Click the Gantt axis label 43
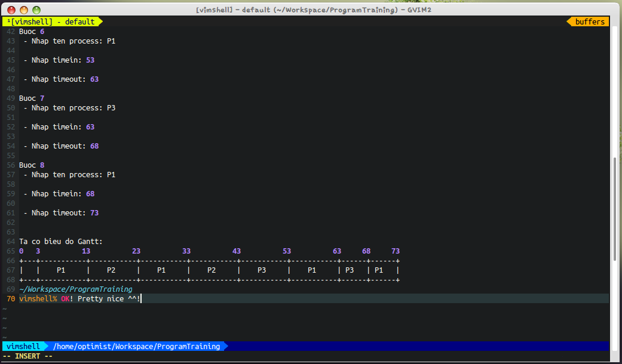Screen dimensions: 622x364 (x=237, y=251)
